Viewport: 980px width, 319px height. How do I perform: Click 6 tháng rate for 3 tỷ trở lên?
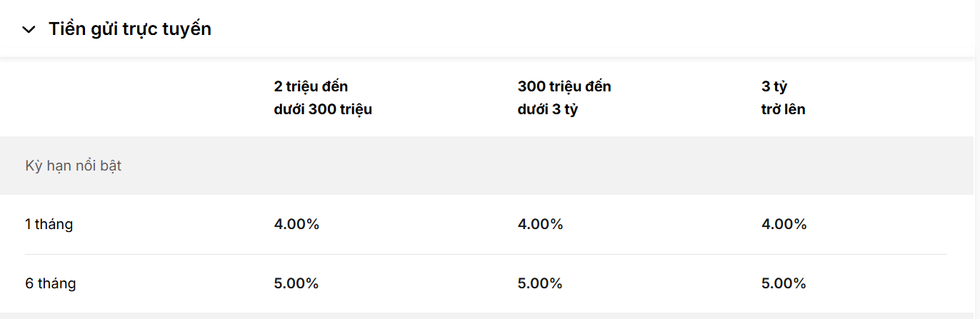[784, 283]
